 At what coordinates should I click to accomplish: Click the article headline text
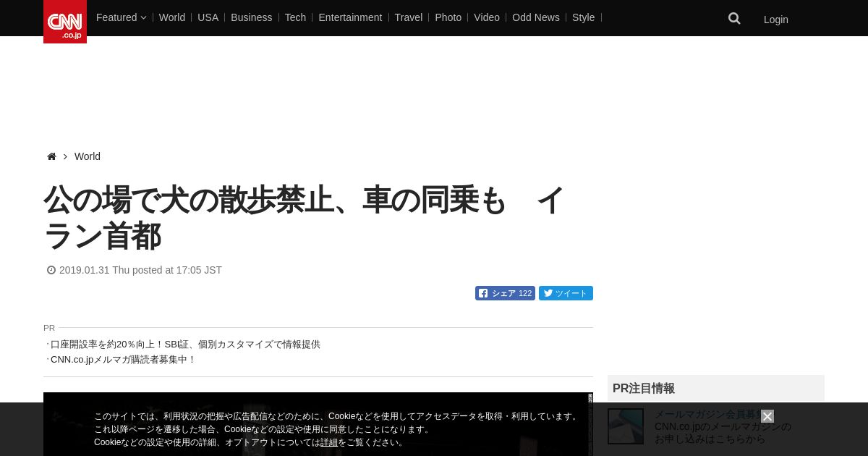pos(304,218)
